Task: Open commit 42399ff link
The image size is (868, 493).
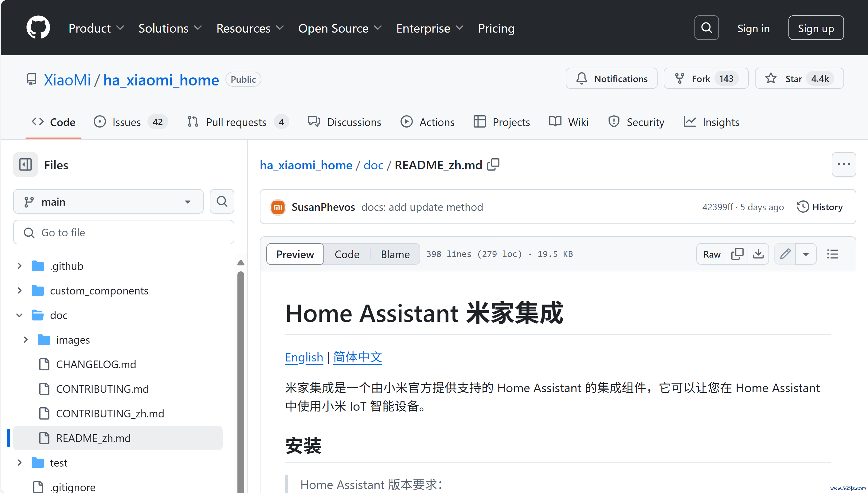Action: pos(717,207)
